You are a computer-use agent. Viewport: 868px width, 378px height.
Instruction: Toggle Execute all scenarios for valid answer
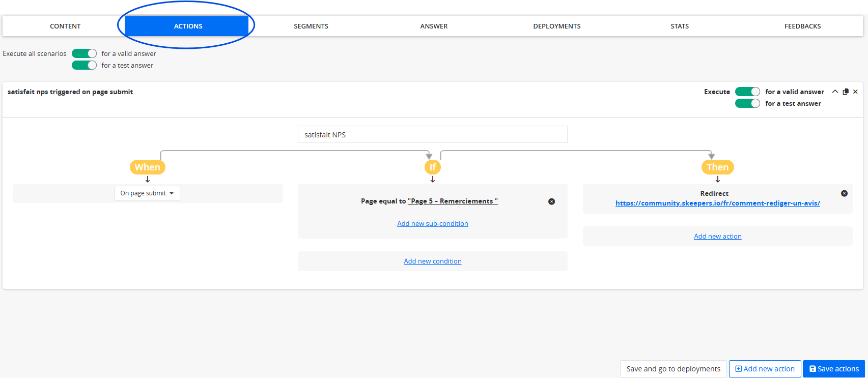point(84,53)
